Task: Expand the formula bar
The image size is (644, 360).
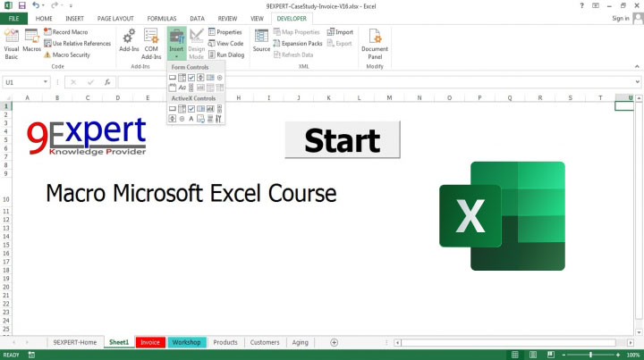Action: coord(638,82)
